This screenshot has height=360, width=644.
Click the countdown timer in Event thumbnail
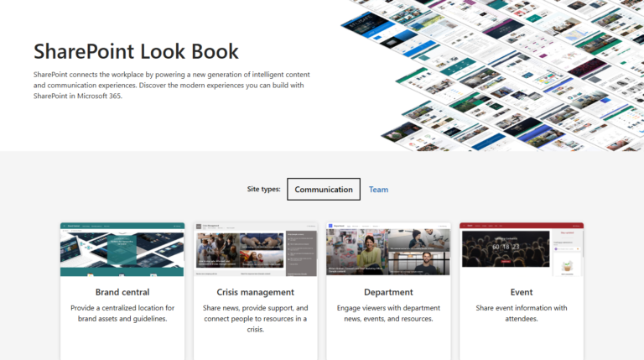point(506,248)
